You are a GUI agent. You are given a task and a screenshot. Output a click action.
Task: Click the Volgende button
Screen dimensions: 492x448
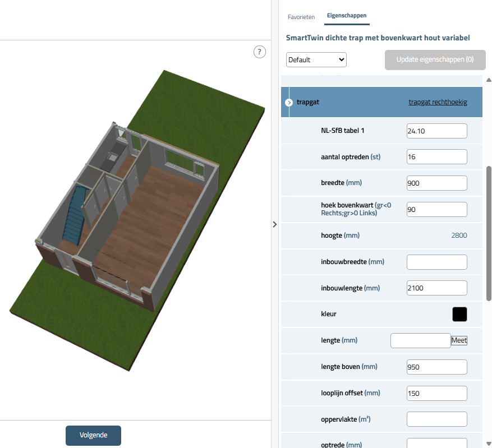[93, 435]
